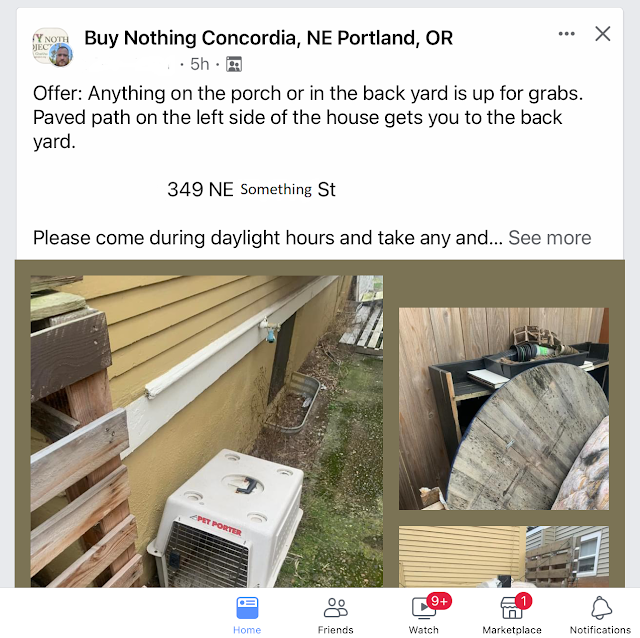Image resolution: width=640 pixels, height=638 pixels.
Task: Open the Notifications bell
Action: (600, 615)
